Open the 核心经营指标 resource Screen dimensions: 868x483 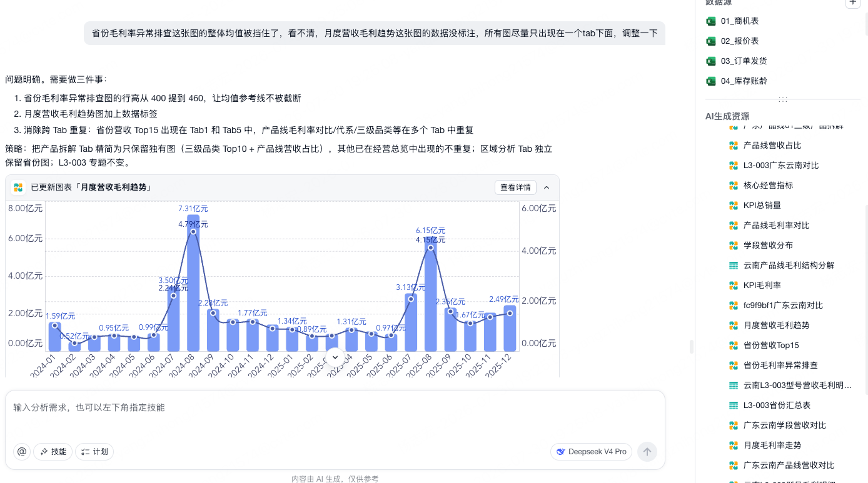(x=768, y=186)
